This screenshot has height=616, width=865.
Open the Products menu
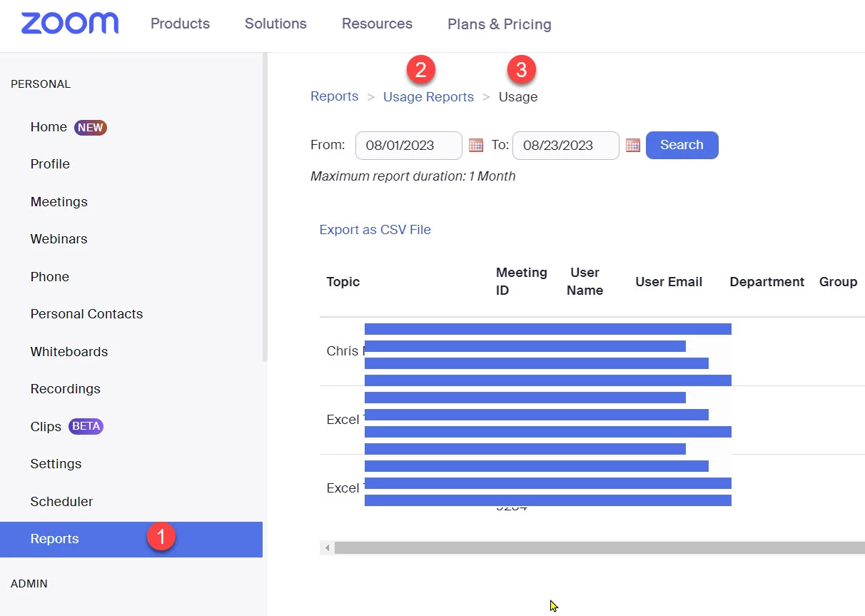tap(180, 24)
